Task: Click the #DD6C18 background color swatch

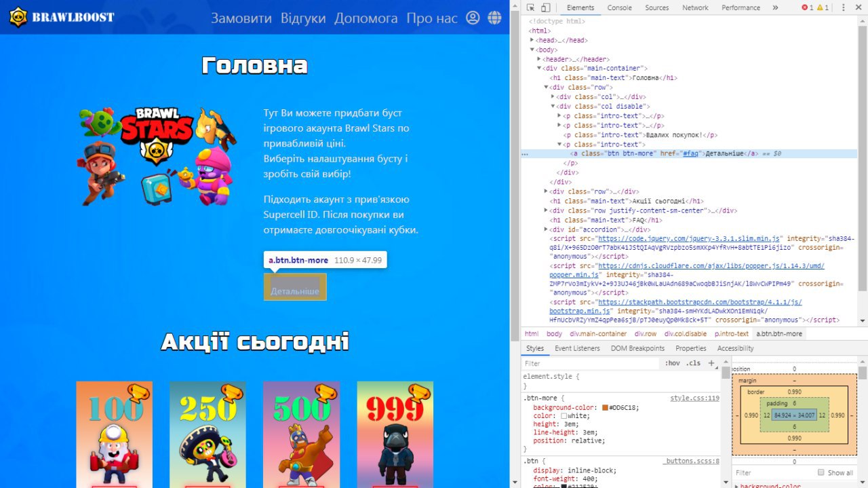Action: pyautogui.click(x=605, y=407)
